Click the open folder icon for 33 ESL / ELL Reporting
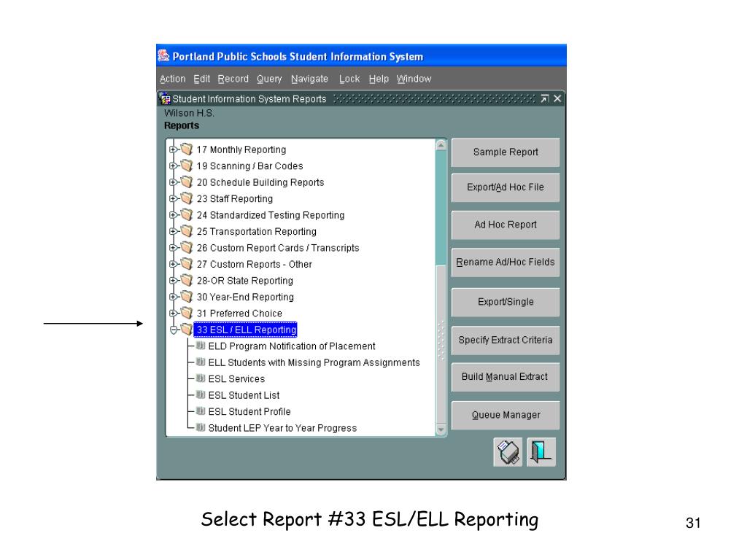Viewport: 747px width, 560px height. click(x=186, y=329)
